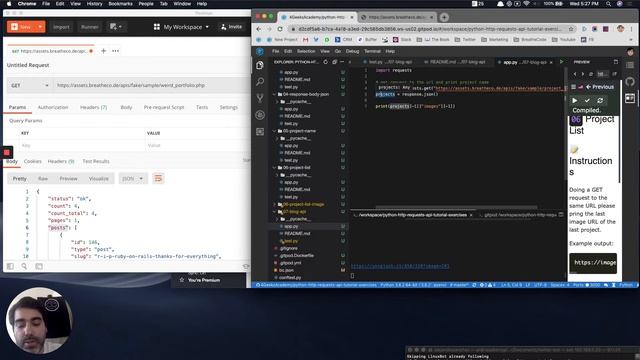Click the Postman wrap lines icon
Viewport: 640px width, 360px height.
pyautogui.click(x=158, y=178)
